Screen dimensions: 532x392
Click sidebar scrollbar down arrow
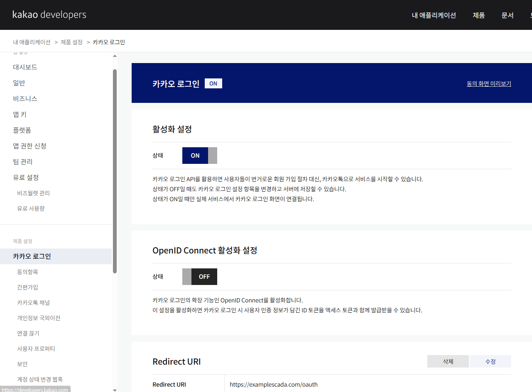(115, 390)
